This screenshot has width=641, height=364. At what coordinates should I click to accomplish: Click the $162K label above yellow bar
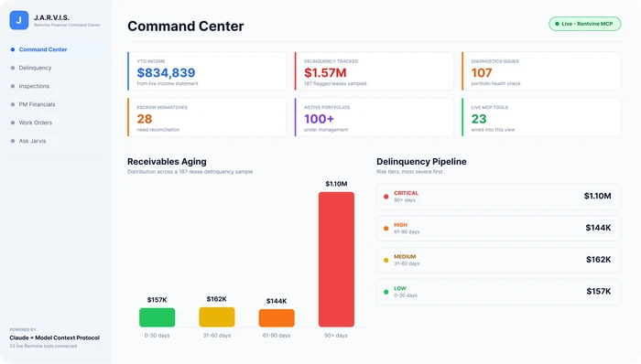(217, 299)
